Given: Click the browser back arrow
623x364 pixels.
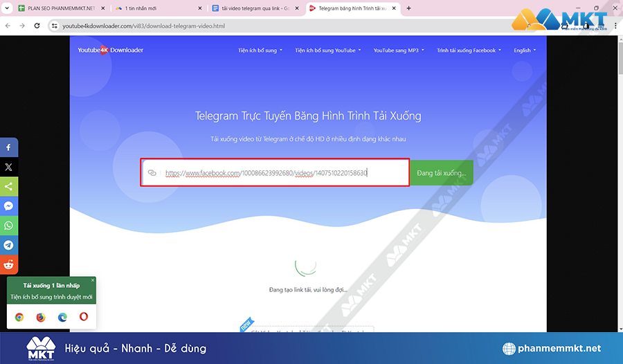Looking at the screenshot, I should 8,26.
